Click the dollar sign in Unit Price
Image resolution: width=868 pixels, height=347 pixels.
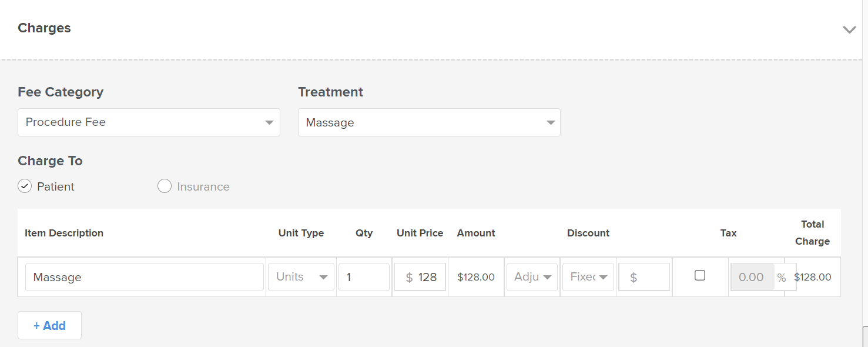click(x=409, y=278)
